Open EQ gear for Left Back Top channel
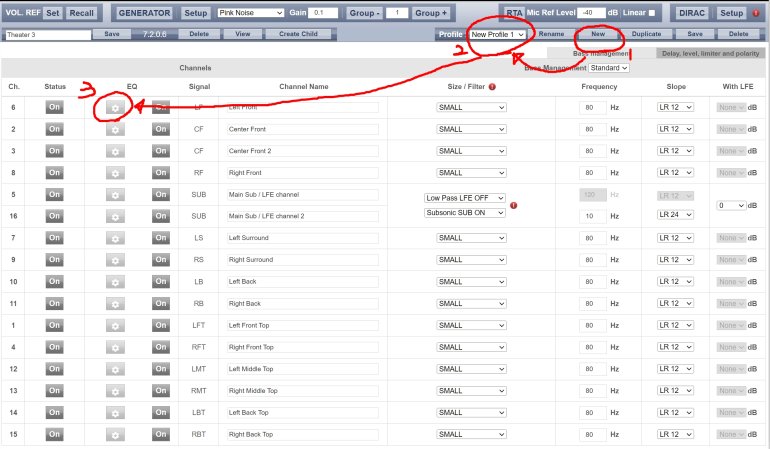The image size is (770, 449). tap(115, 413)
